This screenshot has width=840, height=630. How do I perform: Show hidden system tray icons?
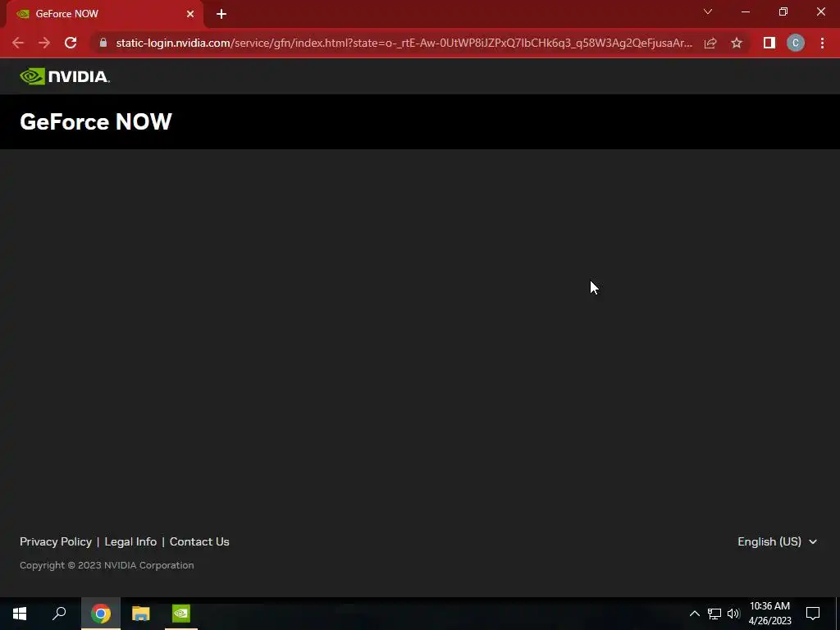(694, 614)
